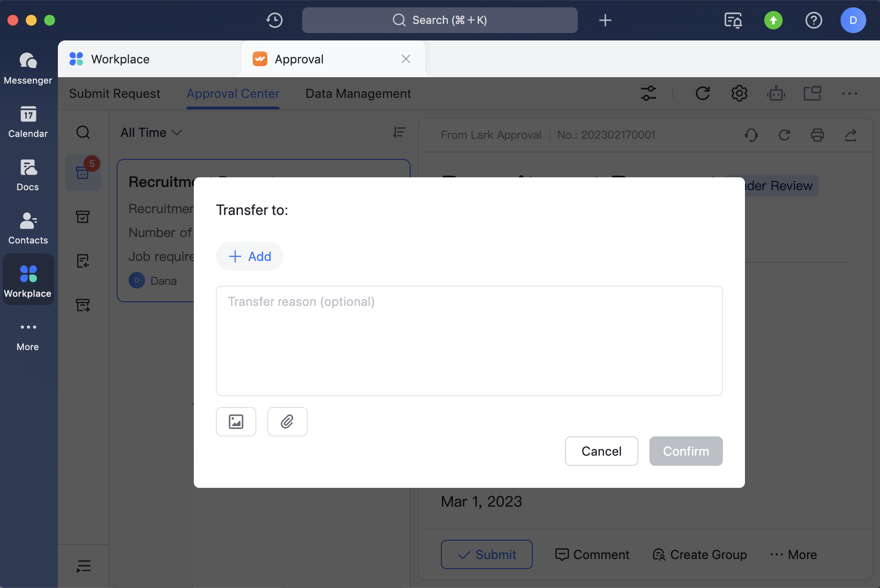Open the Calendar from the sidebar
This screenshot has width=880, height=588.
pos(28,121)
